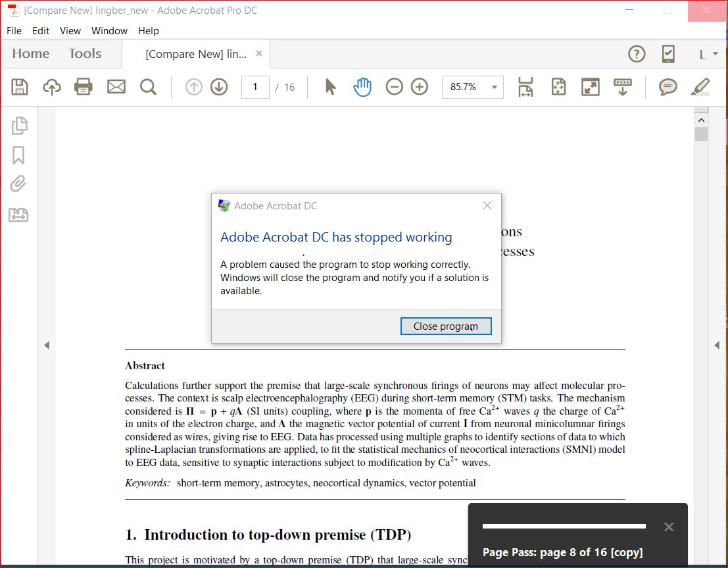Viewport: 728px width, 568px height.
Task: Click the Page Pass progress bar
Action: click(564, 526)
